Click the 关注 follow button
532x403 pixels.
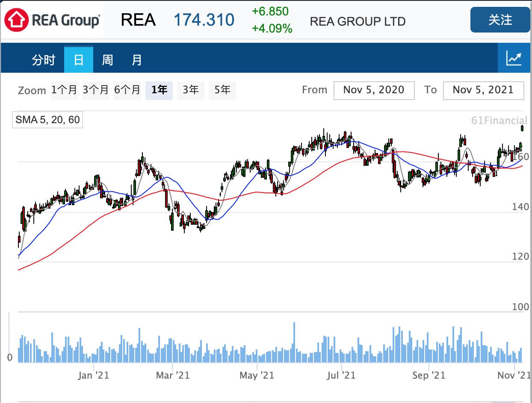500,20
